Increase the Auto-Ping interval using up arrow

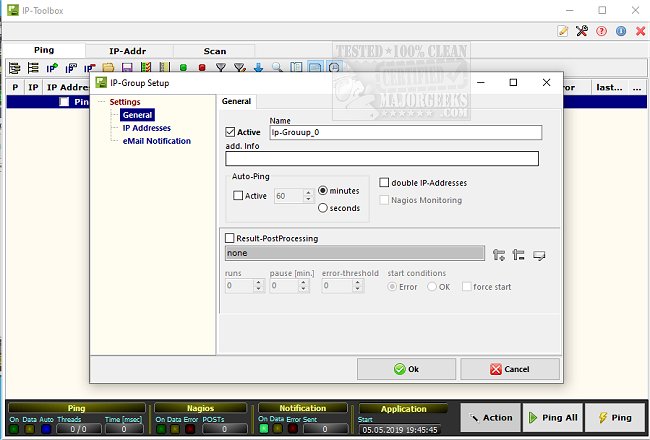pyautogui.click(x=308, y=192)
